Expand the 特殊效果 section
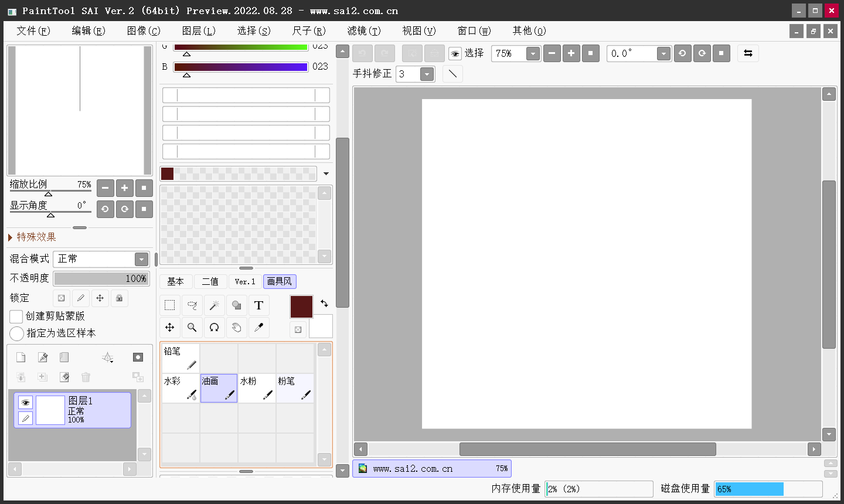This screenshot has width=844, height=504. click(32, 237)
